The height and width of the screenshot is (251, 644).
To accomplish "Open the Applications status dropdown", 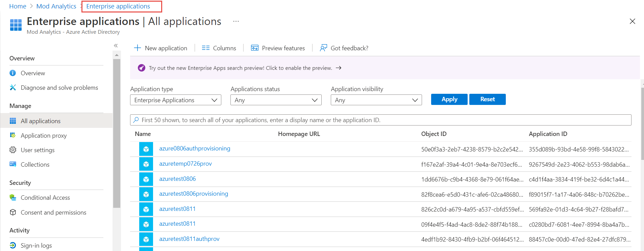I will point(276,100).
